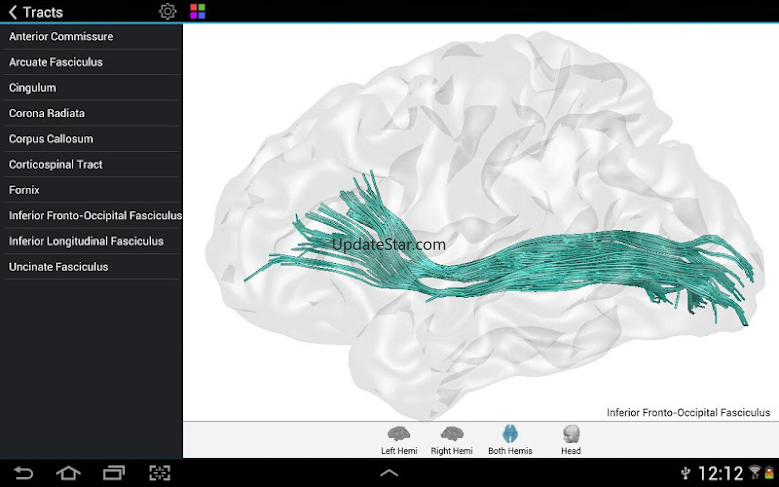779x487 pixels.
Task: Open the Corona Radiata tract
Action: click(47, 114)
